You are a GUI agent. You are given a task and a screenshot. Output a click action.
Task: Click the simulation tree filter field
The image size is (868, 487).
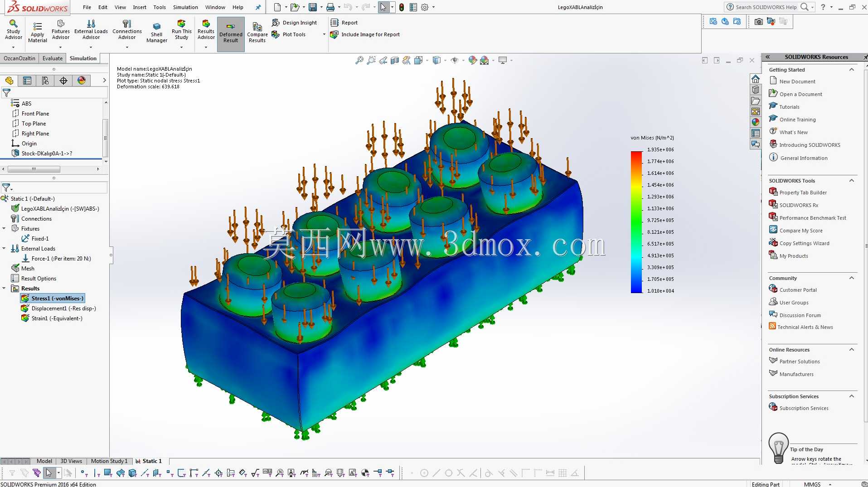coord(54,188)
